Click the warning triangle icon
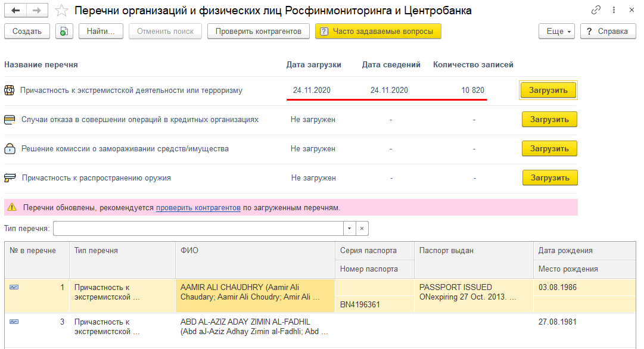Screen dimensions: 644x349 12,207
